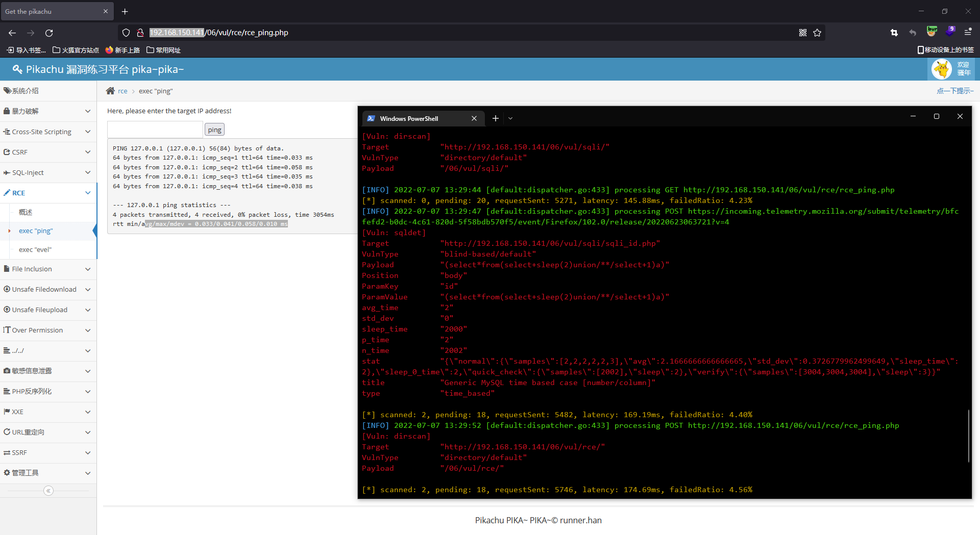Click the target IP address input field
This screenshot has height=535, width=980.
(x=155, y=129)
